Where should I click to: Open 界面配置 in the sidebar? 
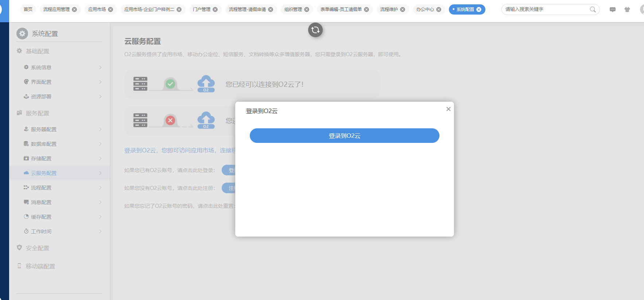[x=59, y=82]
